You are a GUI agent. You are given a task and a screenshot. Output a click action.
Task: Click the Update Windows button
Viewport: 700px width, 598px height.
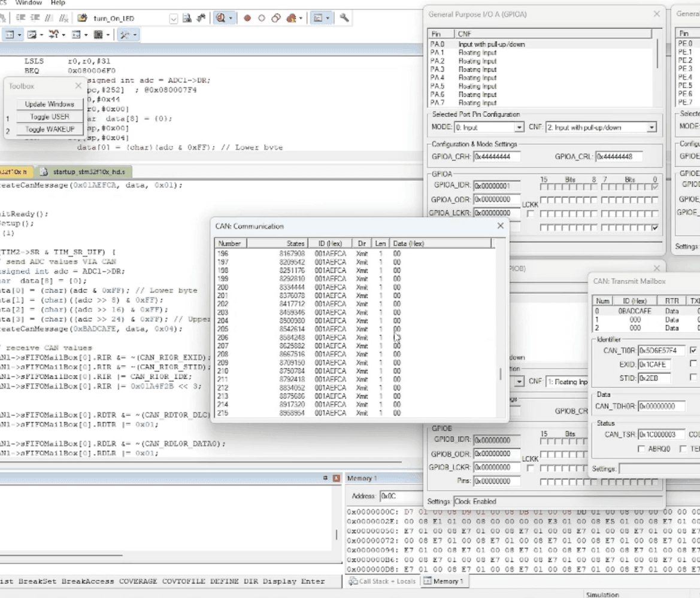pyautogui.click(x=50, y=104)
